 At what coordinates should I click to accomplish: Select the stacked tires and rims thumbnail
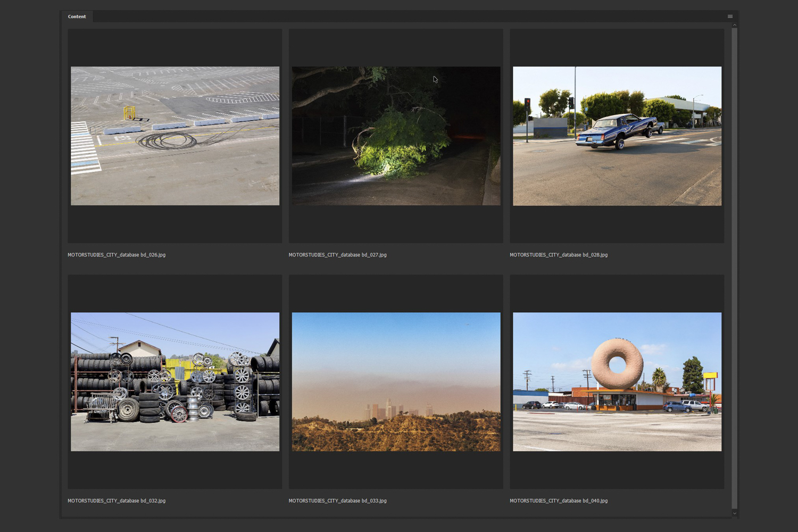click(x=175, y=381)
